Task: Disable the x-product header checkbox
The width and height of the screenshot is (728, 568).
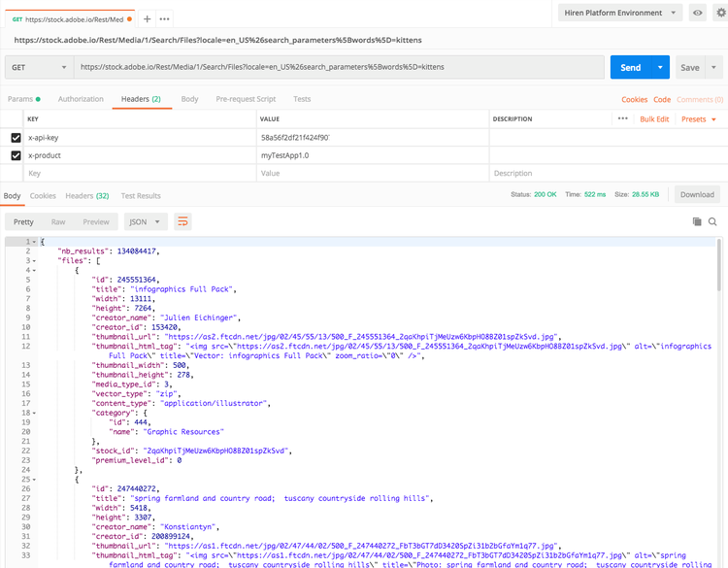Action: tap(16, 155)
